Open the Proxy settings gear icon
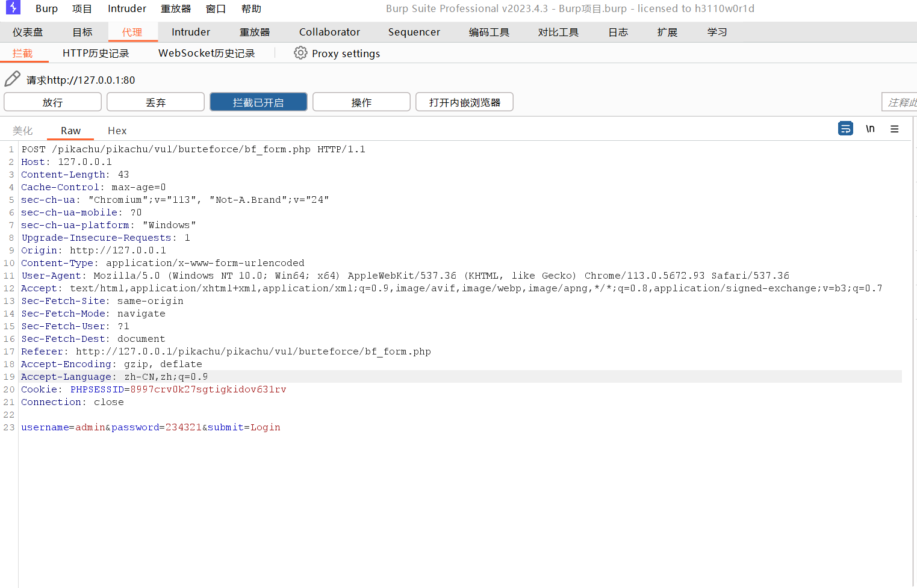The image size is (917, 588). coord(300,53)
